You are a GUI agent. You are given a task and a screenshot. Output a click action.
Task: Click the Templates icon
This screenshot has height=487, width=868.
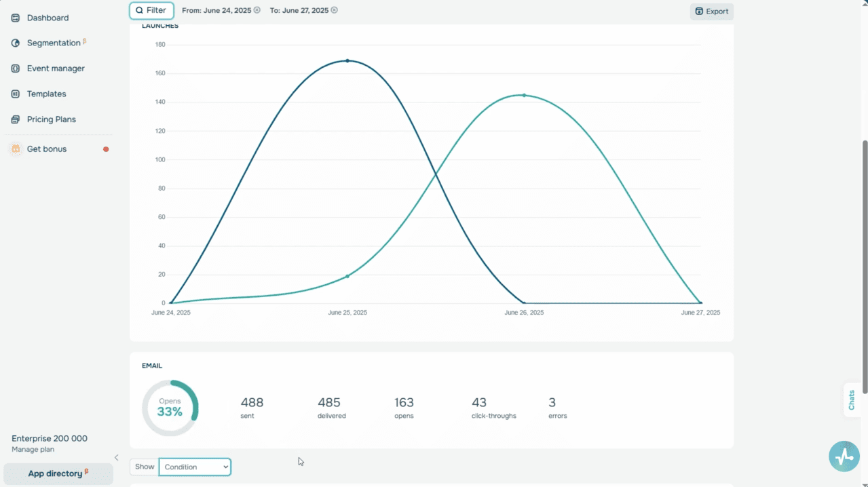[16, 94]
